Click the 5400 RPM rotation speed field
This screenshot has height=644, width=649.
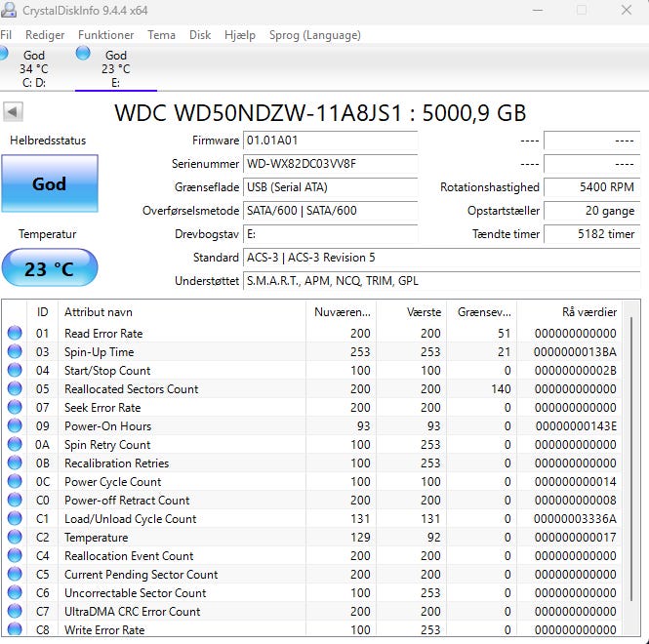591,187
